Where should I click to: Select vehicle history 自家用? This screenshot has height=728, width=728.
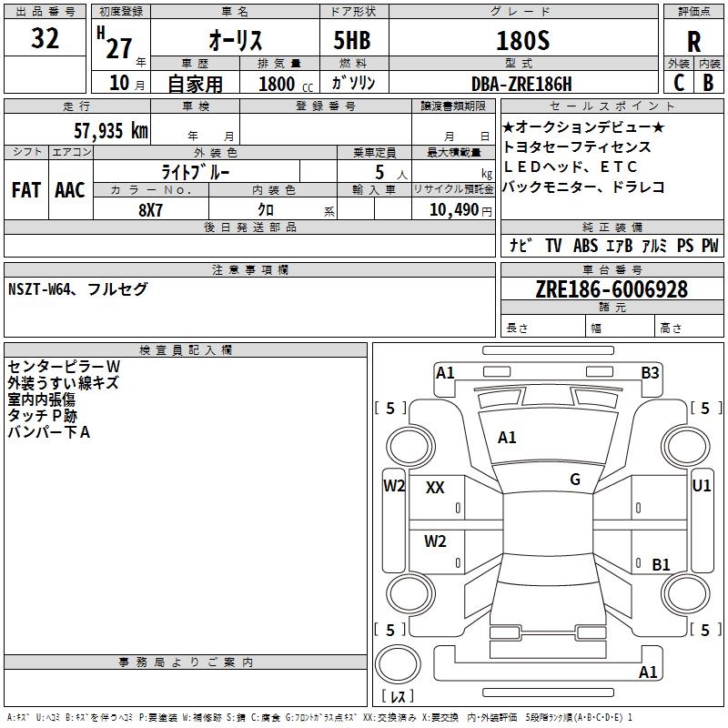click(195, 84)
